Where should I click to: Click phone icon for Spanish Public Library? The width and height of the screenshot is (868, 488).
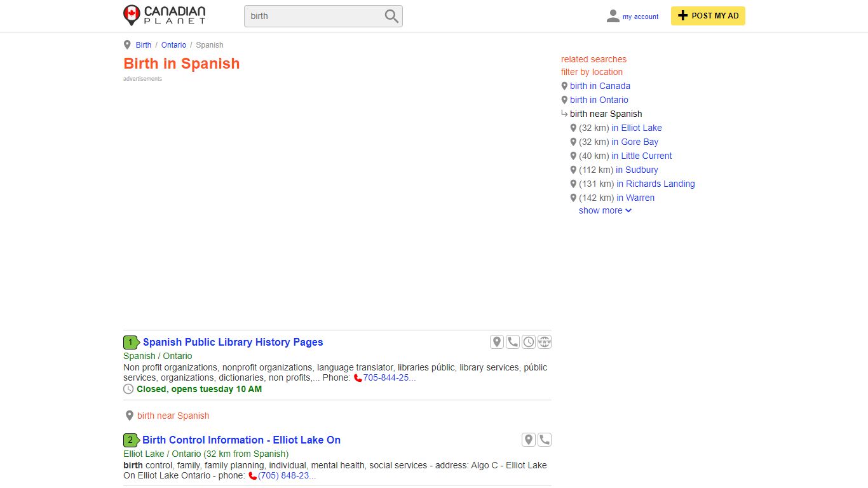513,342
